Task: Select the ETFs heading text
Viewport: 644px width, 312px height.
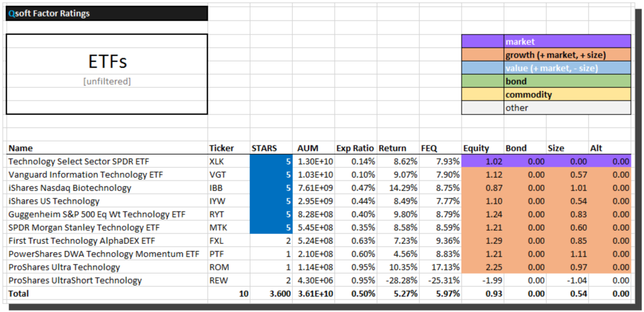Action: tap(108, 61)
